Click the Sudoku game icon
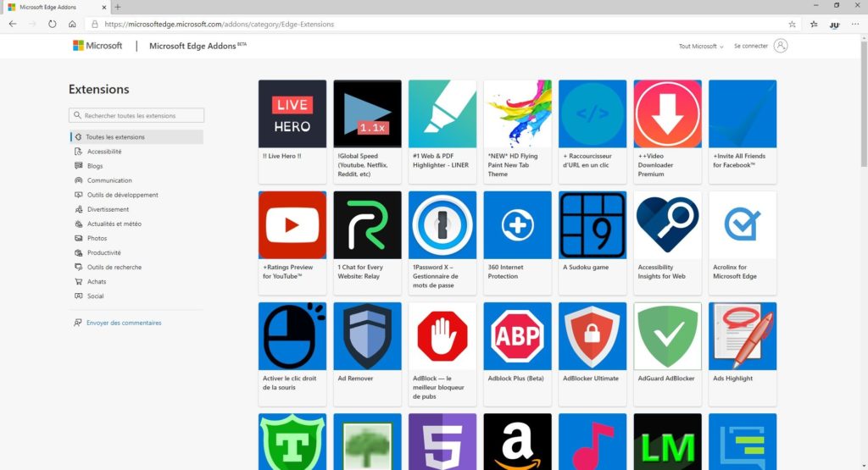This screenshot has width=868, height=470. pos(593,225)
